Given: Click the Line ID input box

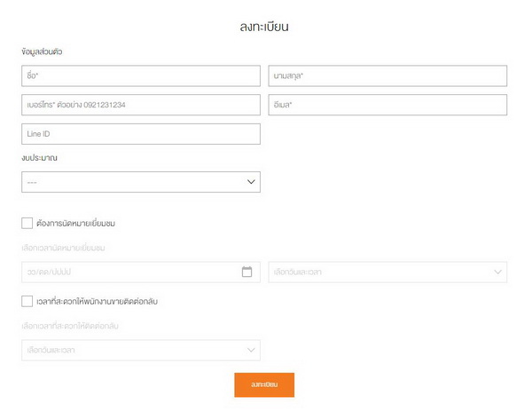Looking at the screenshot, I should pos(140,134).
